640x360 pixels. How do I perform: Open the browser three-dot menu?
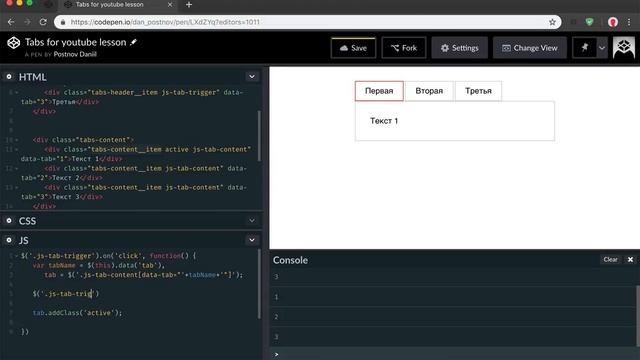tap(629, 22)
